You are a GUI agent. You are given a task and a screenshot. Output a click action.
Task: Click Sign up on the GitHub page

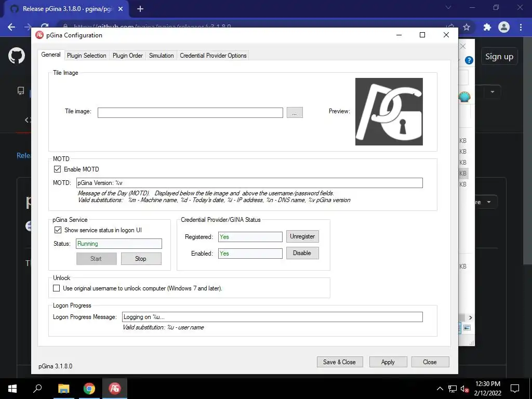pos(499,56)
